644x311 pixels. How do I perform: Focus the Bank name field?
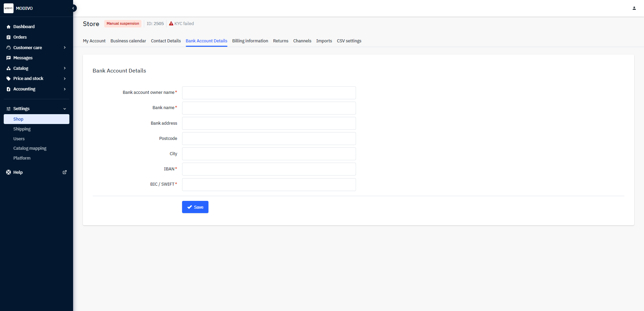point(269,108)
